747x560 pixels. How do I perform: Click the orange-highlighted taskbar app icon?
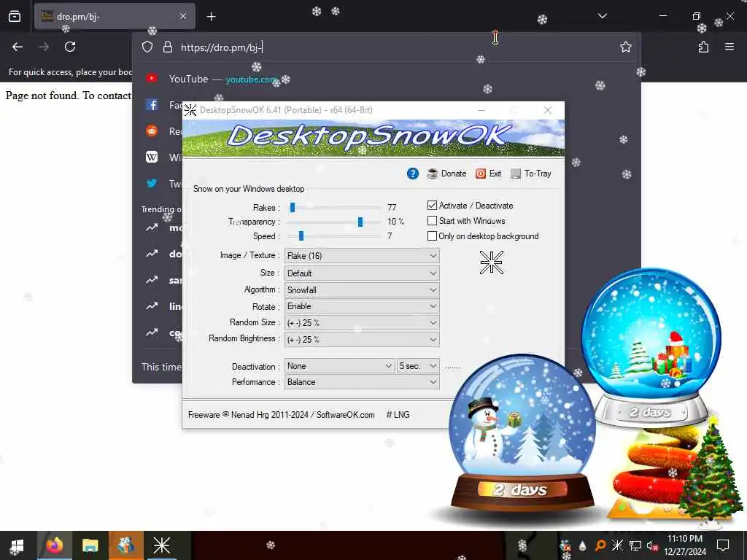point(125,545)
